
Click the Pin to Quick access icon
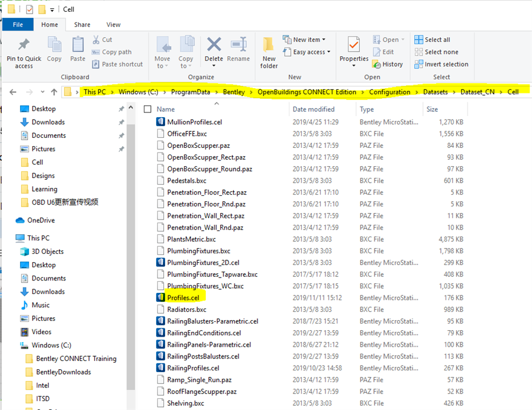click(24, 44)
